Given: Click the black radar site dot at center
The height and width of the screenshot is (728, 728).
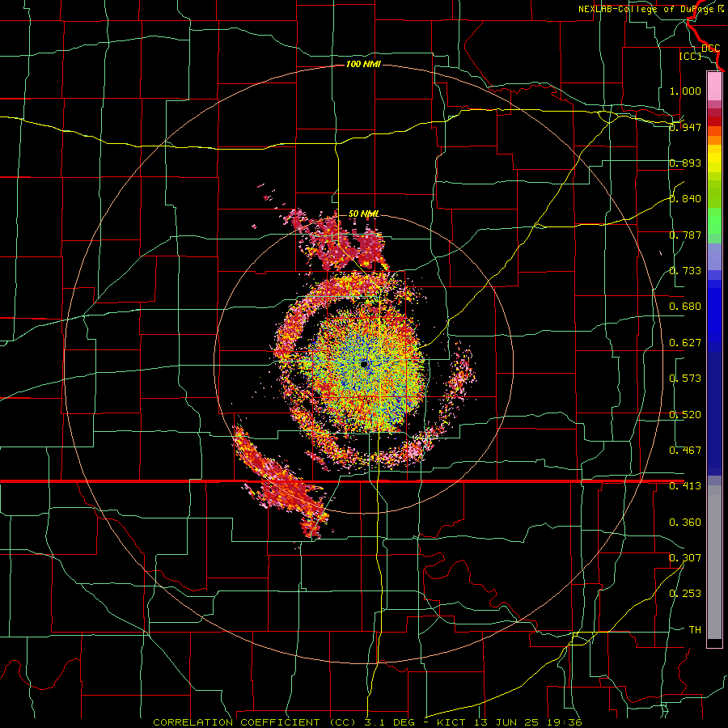Looking at the screenshot, I should tap(364, 364).
